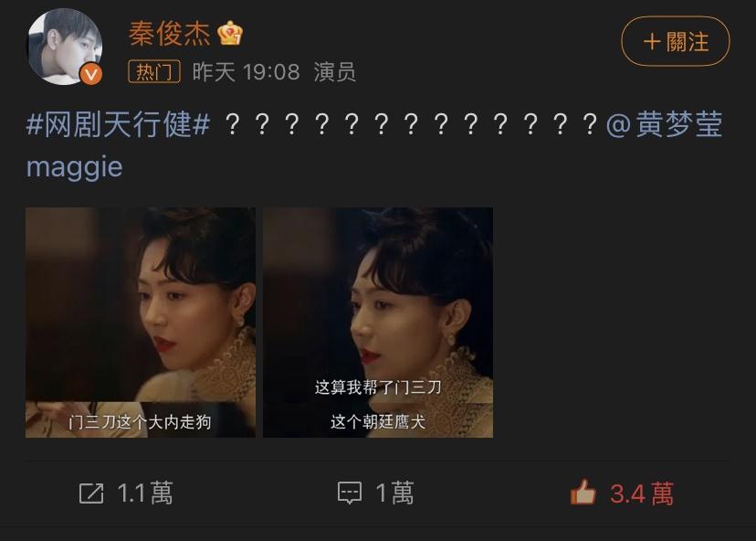Tap the row of question marks text
The width and height of the screenshot is (756, 541).
(x=412, y=124)
